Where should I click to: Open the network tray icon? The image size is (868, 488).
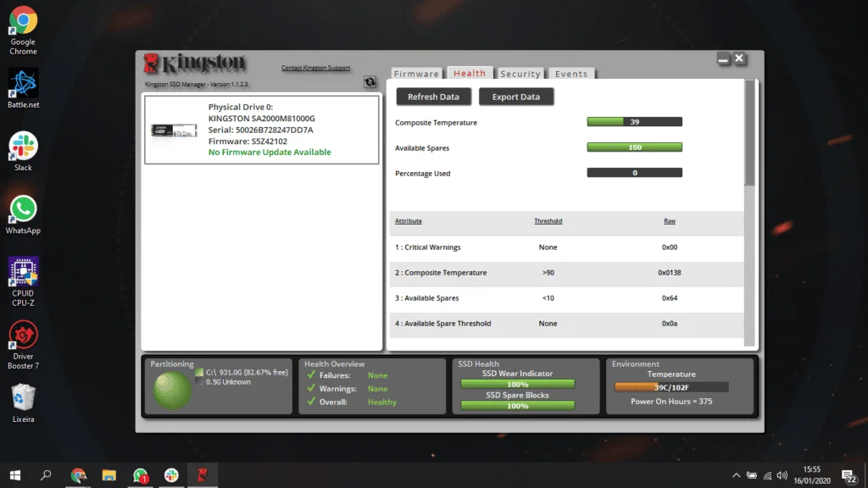click(x=767, y=475)
